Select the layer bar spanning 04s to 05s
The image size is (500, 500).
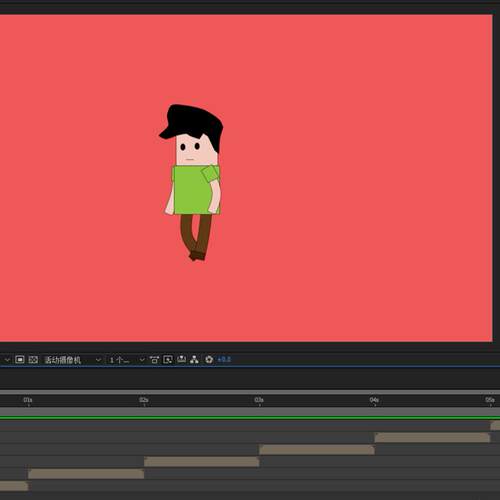432,438
